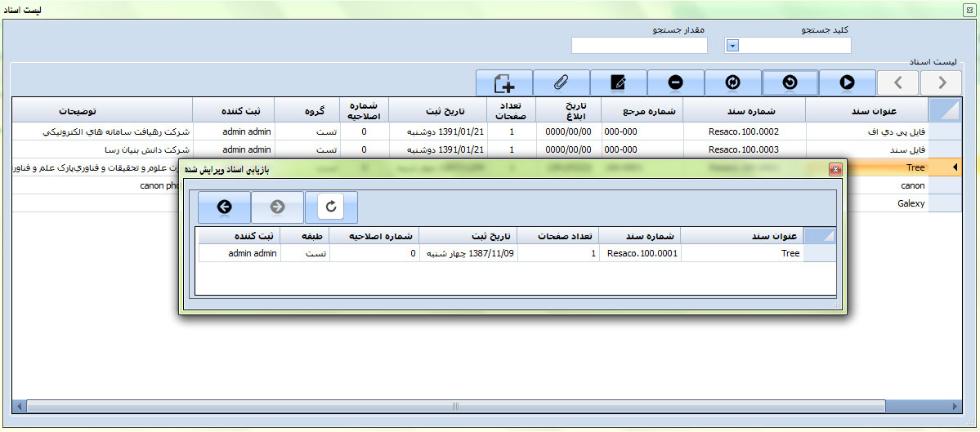Click the search value input field

click(x=638, y=46)
